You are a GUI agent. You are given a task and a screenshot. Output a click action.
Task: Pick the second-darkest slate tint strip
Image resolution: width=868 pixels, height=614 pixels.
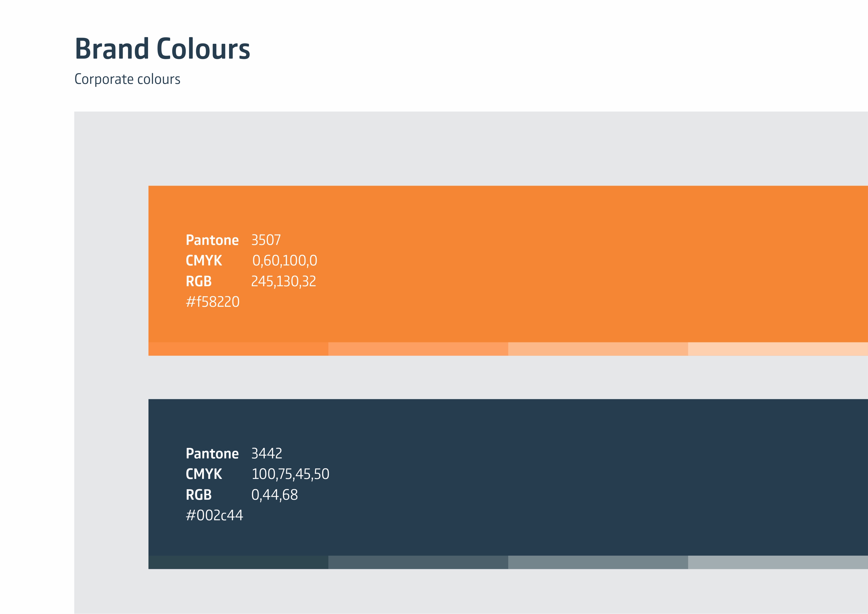coord(418,562)
